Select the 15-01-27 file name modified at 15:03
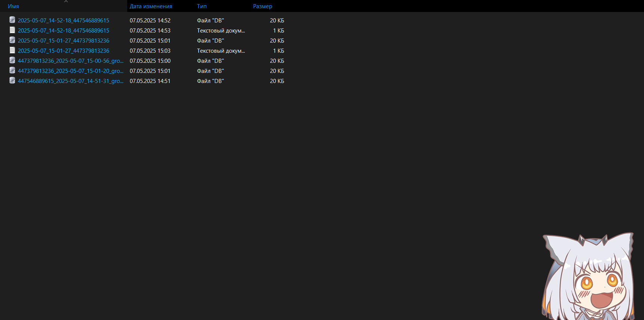644x320 pixels. (x=64, y=51)
